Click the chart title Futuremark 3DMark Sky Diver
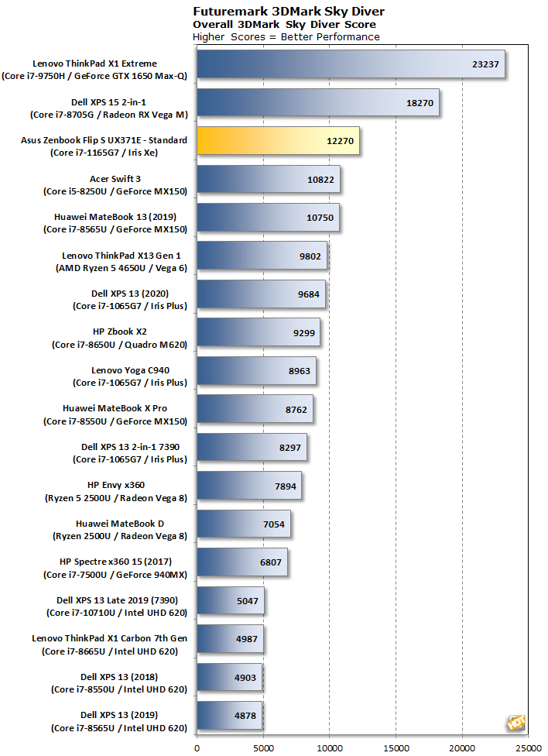The width and height of the screenshot is (548, 756). point(289,11)
